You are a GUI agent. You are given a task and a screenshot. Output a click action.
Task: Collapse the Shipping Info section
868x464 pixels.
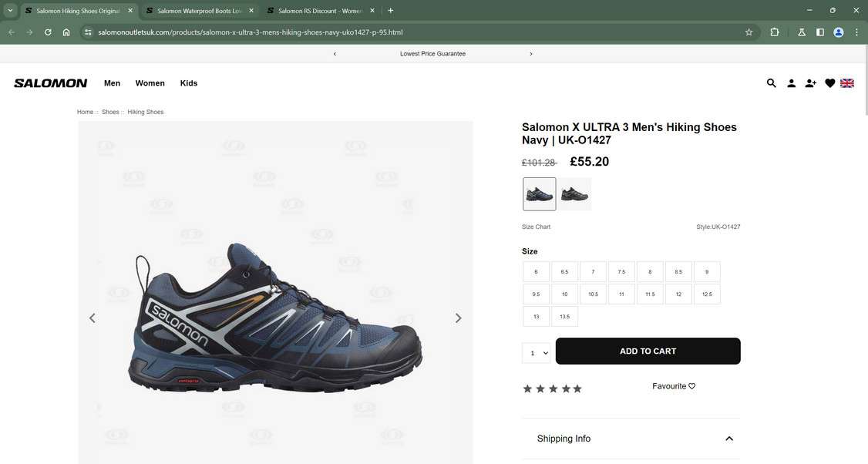729,439
